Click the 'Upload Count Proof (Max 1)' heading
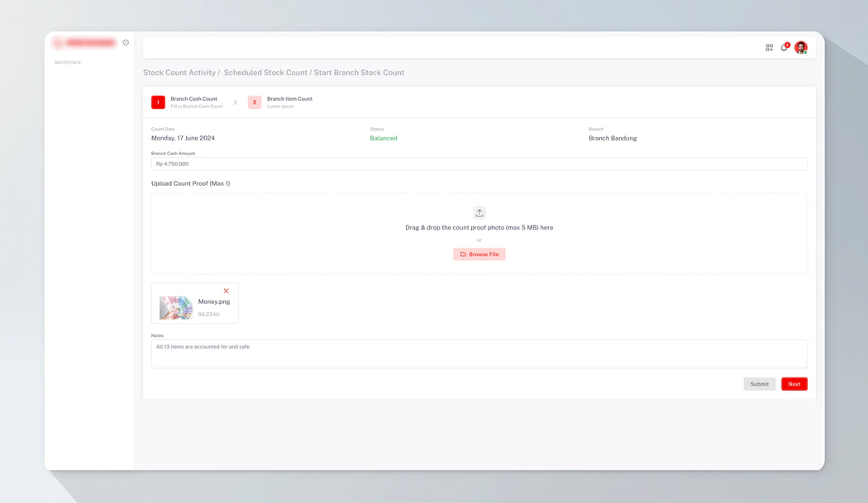 pyautogui.click(x=190, y=183)
